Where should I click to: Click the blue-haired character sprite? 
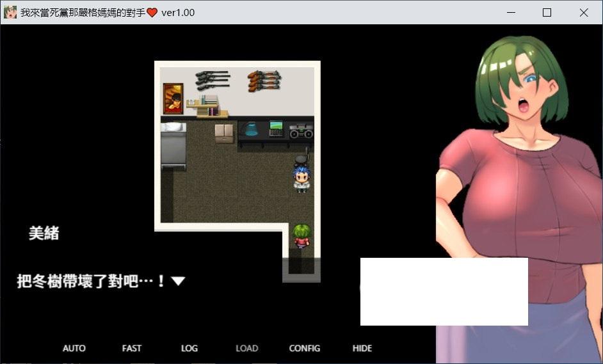(x=301, y=178)
